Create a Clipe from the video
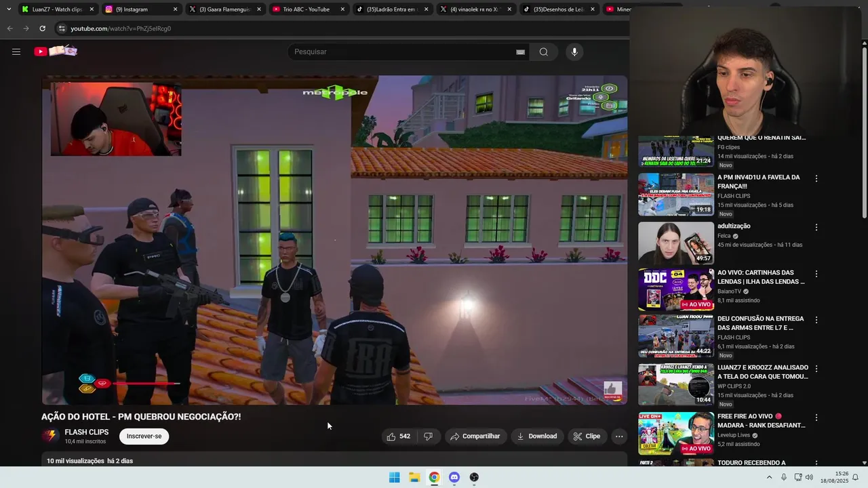 (587, 436)
